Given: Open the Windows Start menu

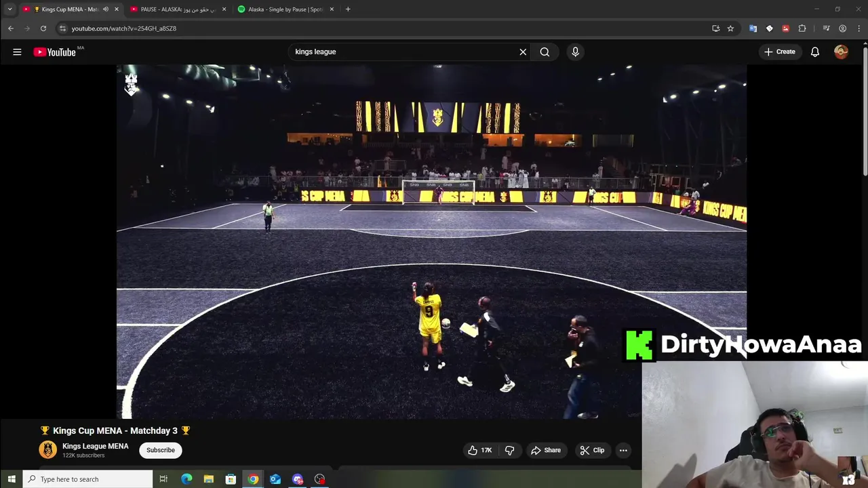Looking at the screenshot, I should point(12,479).
